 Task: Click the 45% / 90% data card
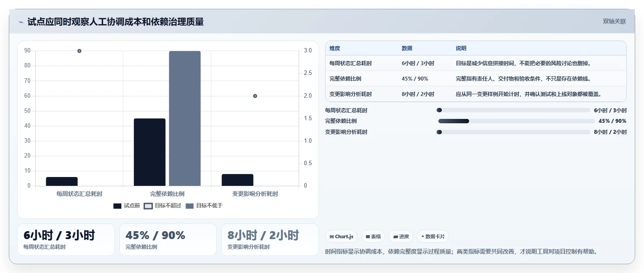pos(168,240)
